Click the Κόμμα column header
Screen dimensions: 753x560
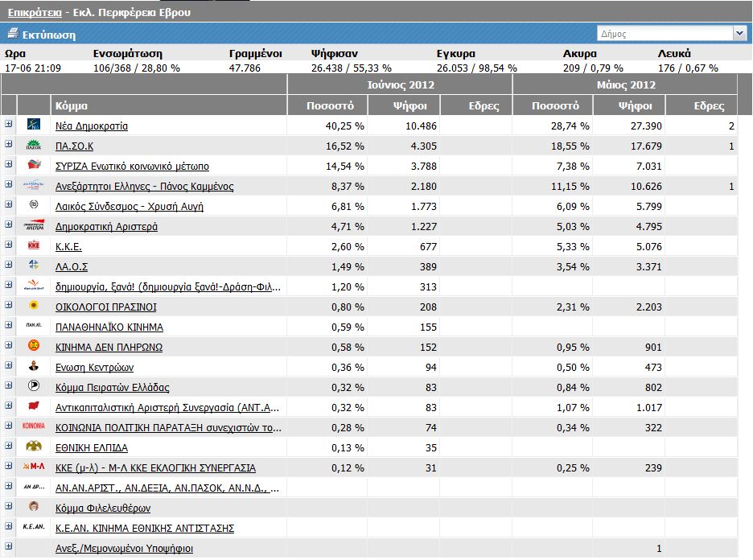(x=72, y=105)
